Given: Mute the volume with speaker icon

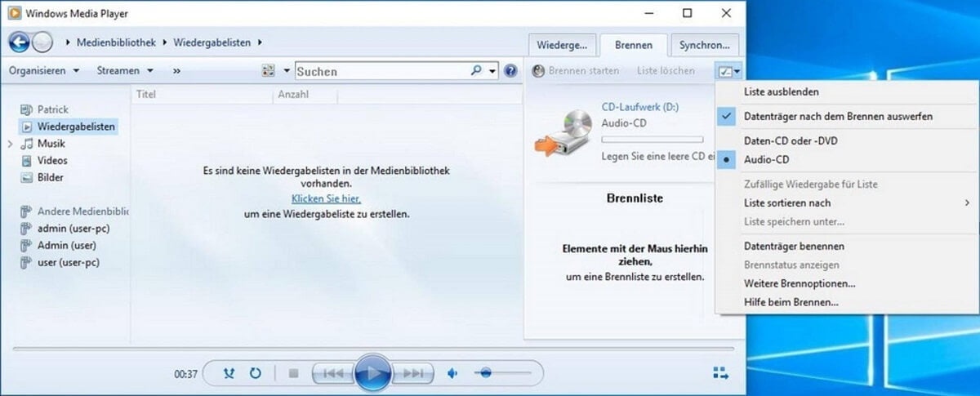Looking at the screenshot, I should pos(453,373).
